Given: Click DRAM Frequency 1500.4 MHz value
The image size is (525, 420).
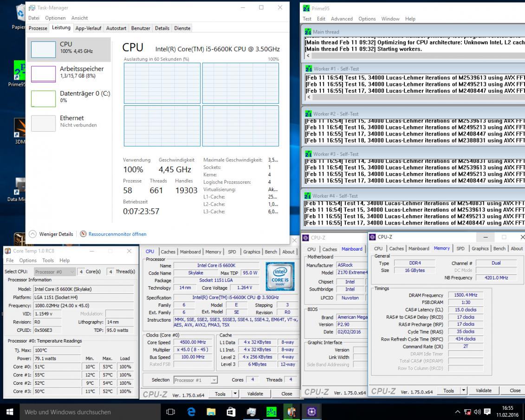Looking at the screenshot, I should pos(466,295).
